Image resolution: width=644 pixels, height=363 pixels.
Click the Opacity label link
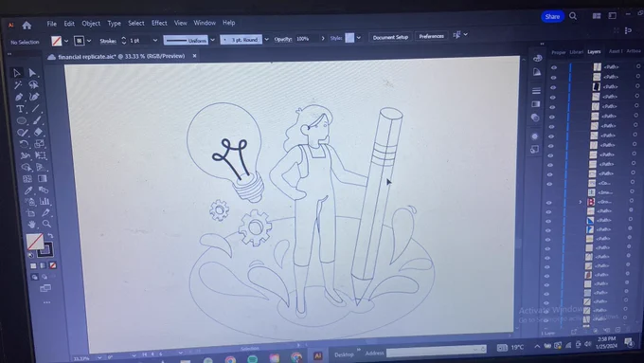pyautogui.click(x=283, y=39)
